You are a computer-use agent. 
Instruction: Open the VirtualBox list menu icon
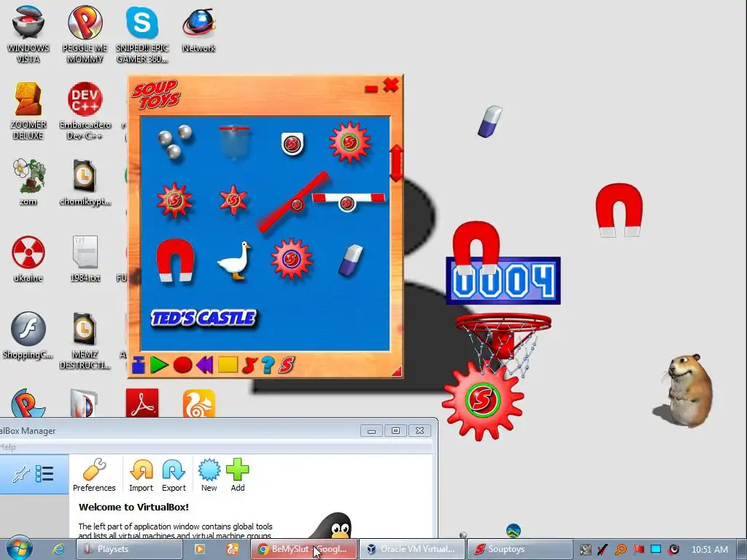44,474
